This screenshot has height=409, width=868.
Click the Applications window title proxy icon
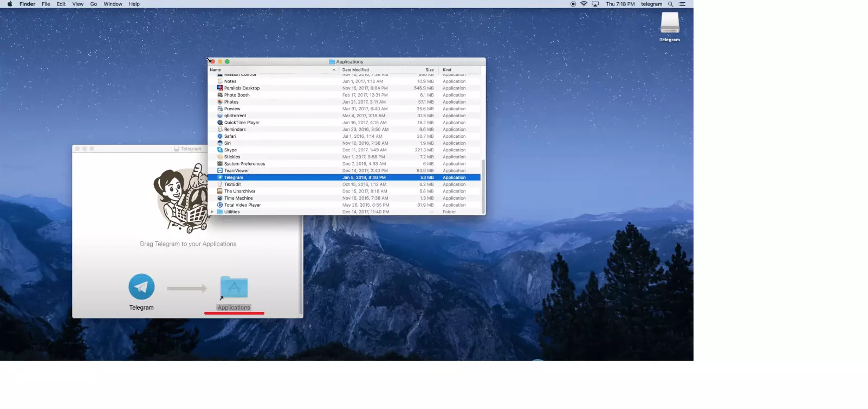332,62
